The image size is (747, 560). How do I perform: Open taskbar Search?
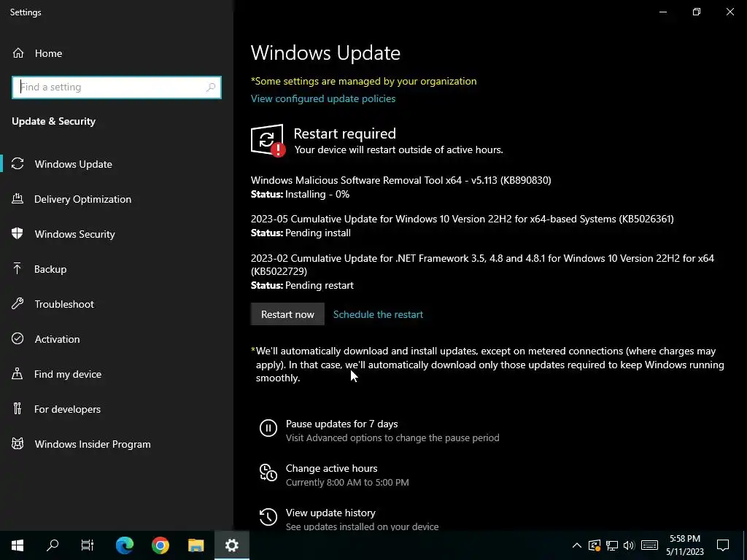53,545
